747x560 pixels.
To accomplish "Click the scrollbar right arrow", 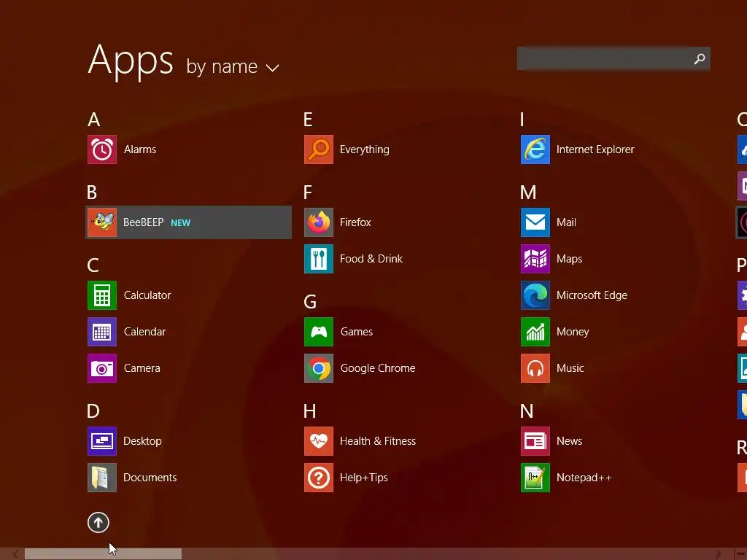I will point(719,554).
